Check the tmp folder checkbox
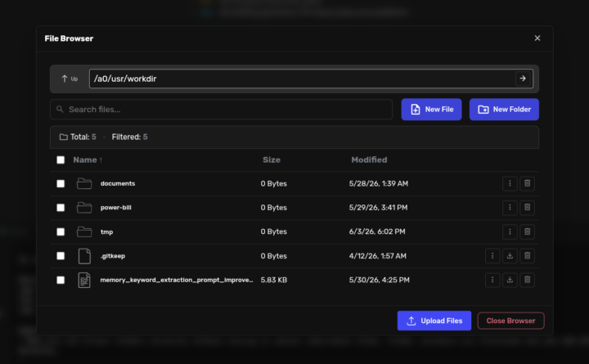The height and width of the screenshot is (364, 589). 61,231
